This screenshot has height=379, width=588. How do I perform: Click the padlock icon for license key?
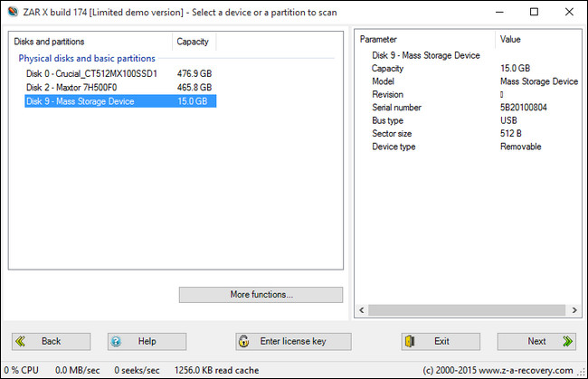click(243, 341)
